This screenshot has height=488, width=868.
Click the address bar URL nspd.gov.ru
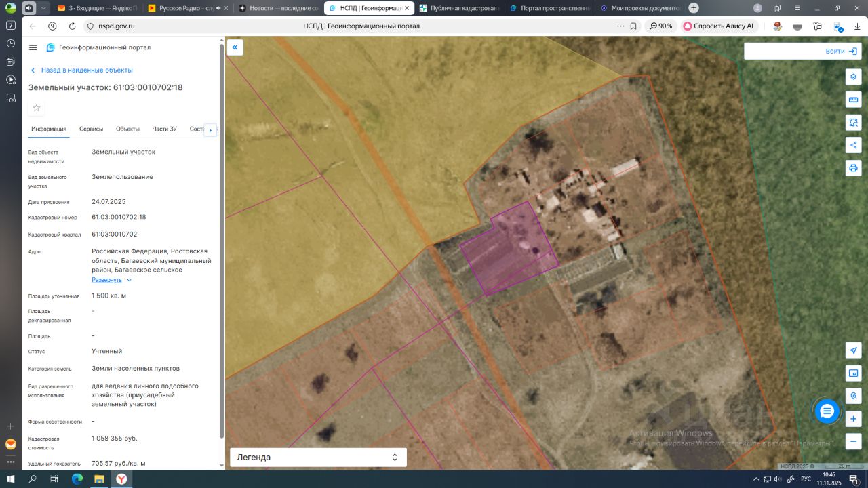click(117, 26)
